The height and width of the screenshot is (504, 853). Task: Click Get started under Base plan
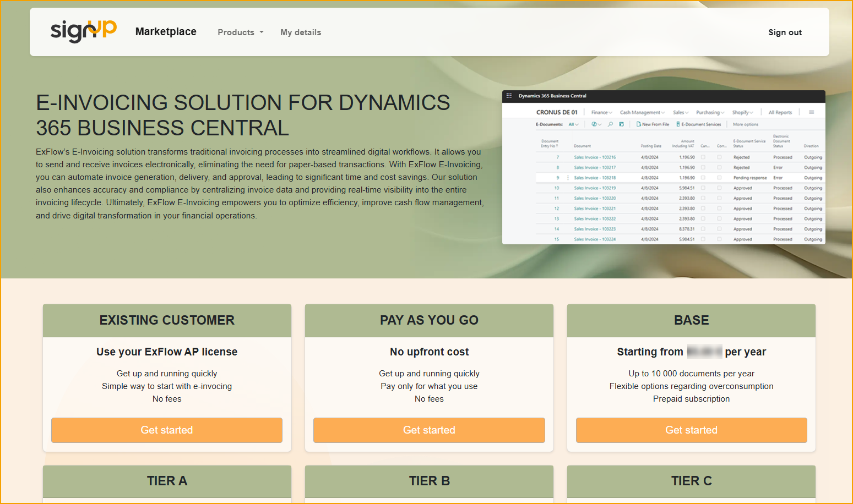(691, 430)
